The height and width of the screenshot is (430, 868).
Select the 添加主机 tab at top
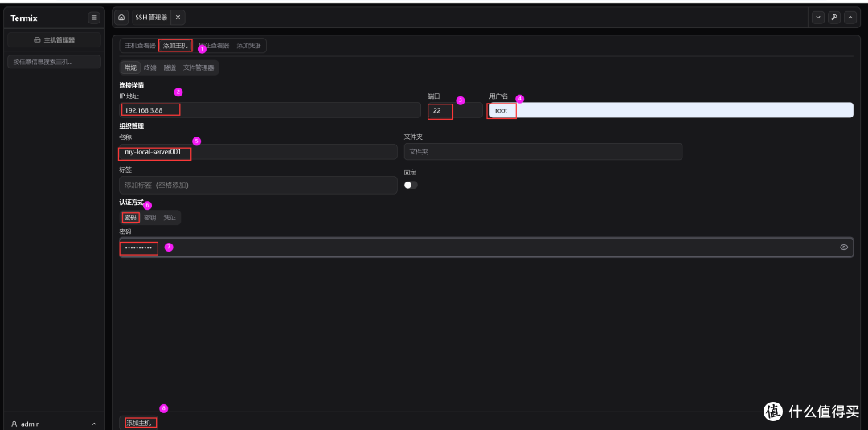175,45
